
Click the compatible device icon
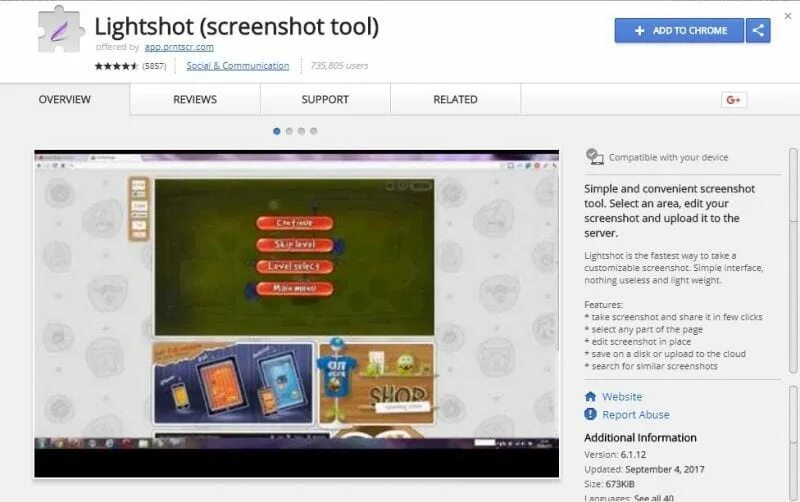pos(594,157)
